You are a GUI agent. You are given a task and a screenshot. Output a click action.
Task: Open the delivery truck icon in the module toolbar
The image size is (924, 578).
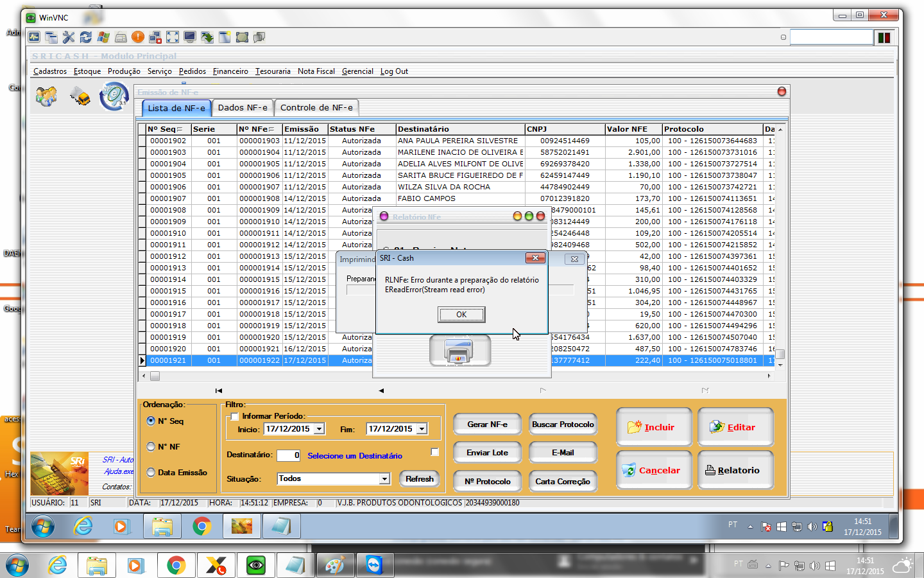(x=80, y=97)
